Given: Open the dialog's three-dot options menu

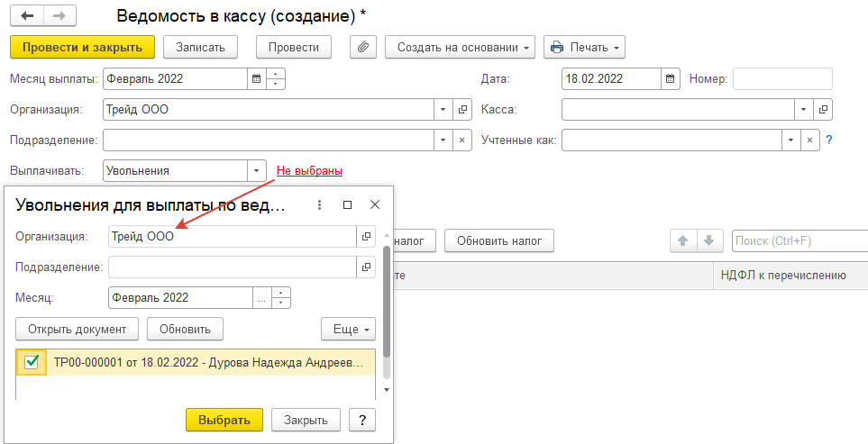Looking at the screenshot, I should point(319,205).
